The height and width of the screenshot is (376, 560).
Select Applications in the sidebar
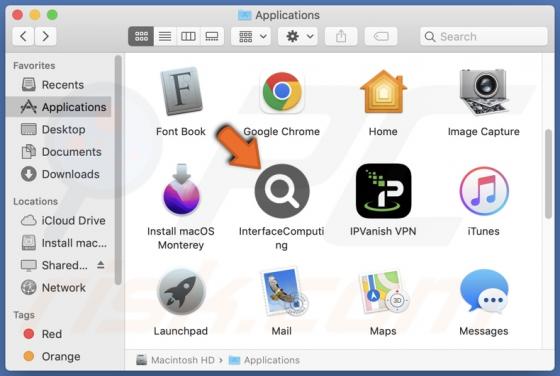(59, 107)
